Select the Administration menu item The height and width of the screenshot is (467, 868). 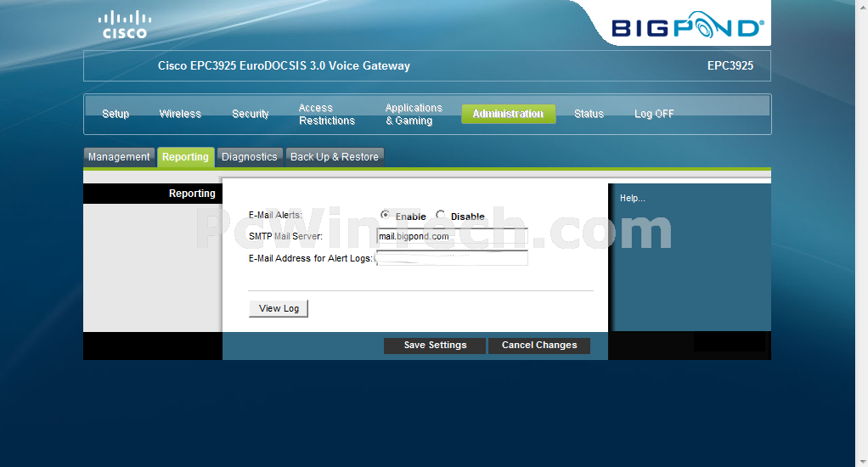pyautogui.click(x=508, y=114)
